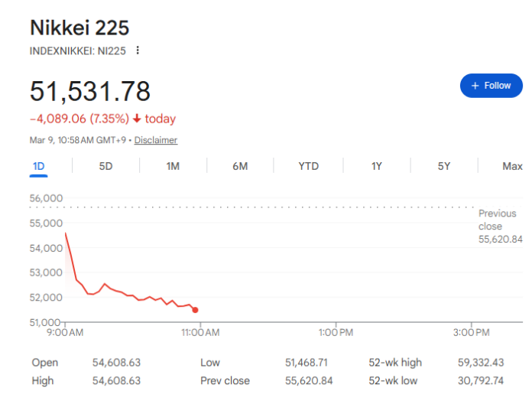The height and width of the screenshot is (401, 532).
Task: Click the plus icon on the Follow button
Action: (475, 86)
